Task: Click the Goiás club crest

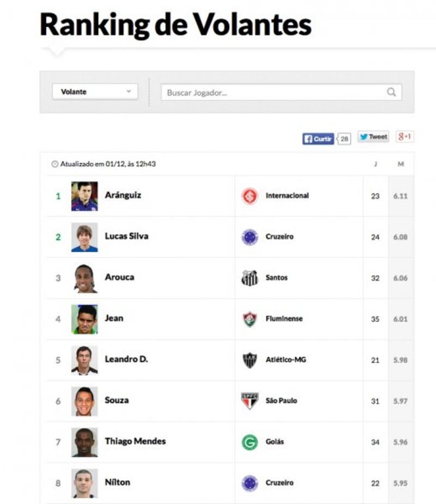Action: tap(250, 442)
